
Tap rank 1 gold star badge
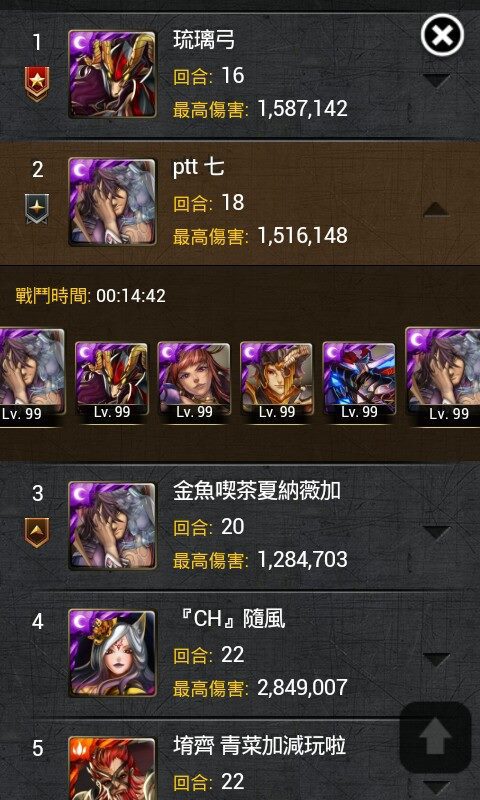coord(37,85)
